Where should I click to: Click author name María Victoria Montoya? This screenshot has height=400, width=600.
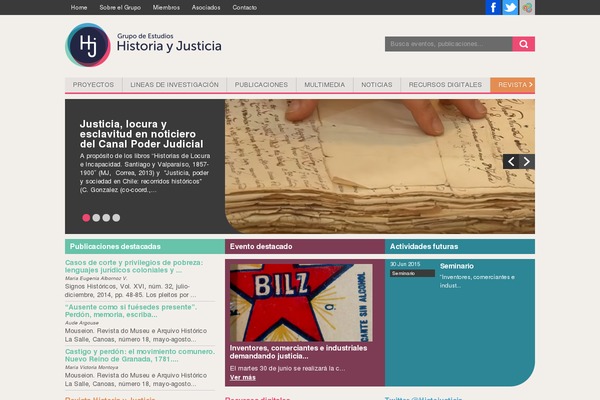(91, 367)
